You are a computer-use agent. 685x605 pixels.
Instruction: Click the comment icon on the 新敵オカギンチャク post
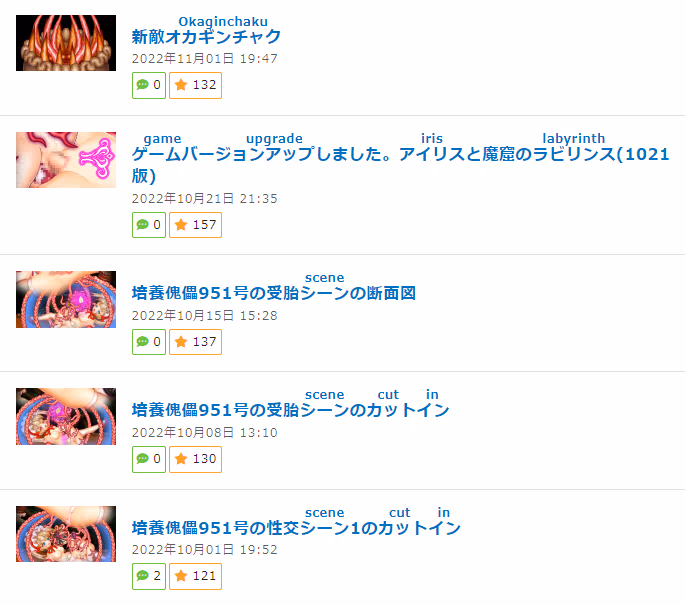143,85
